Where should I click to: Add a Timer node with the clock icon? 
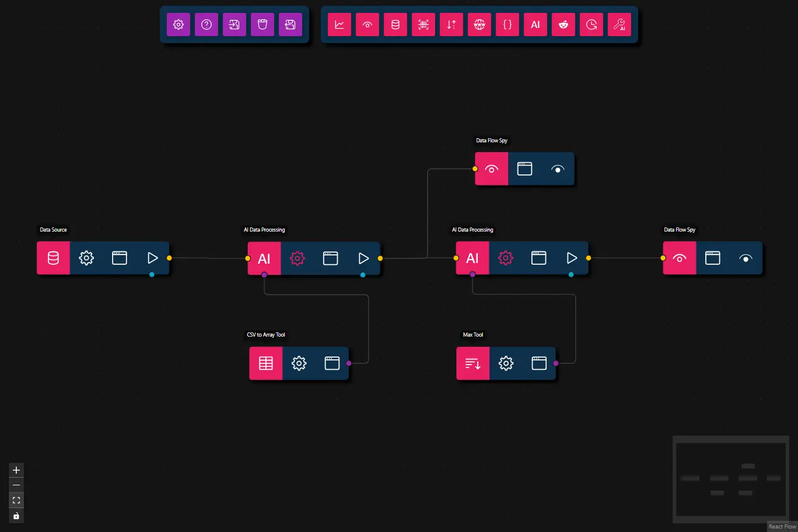pyautogui.click(x=591, y=24)
